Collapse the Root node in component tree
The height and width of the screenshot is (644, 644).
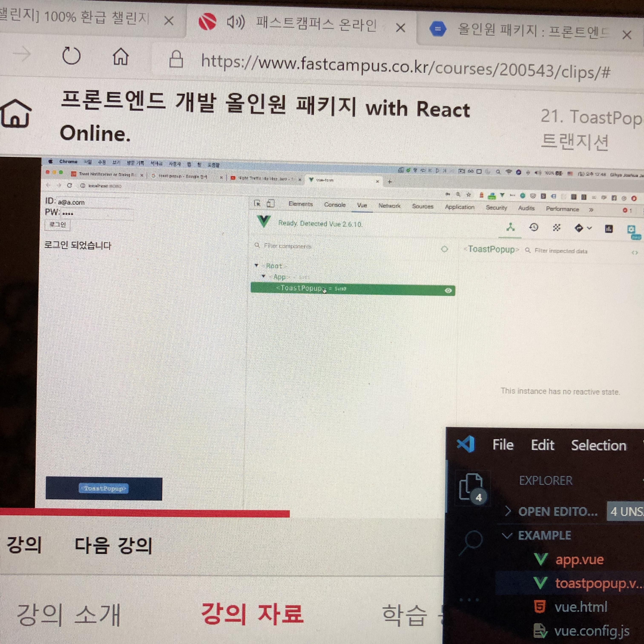point(256,265)
